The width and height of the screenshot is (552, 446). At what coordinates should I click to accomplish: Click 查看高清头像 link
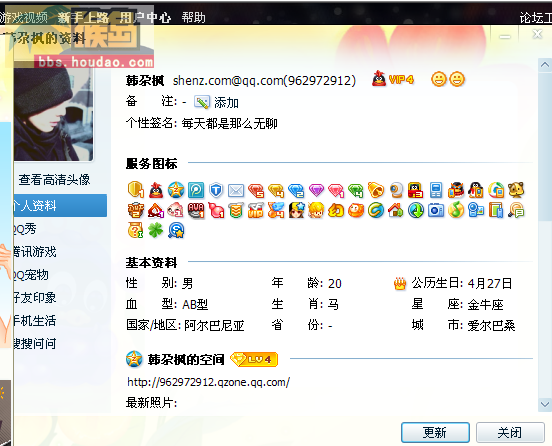(54, 180)
